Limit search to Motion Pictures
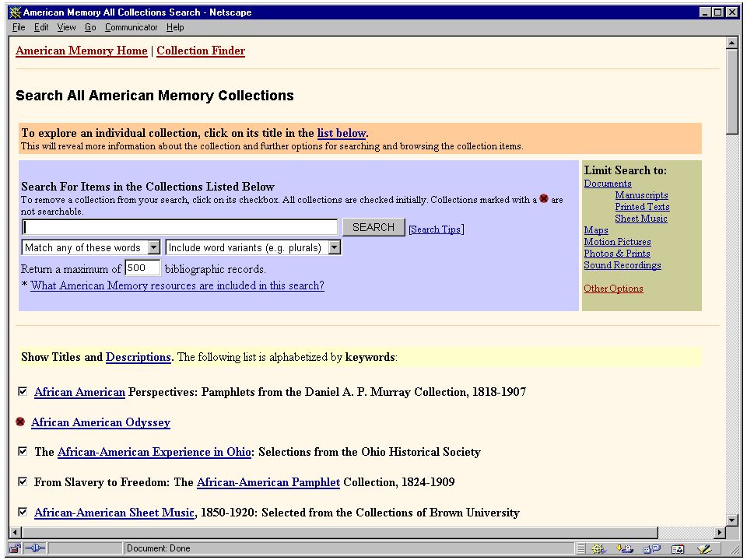The width and height of the screenshot is (747, 560). (617, 242)
